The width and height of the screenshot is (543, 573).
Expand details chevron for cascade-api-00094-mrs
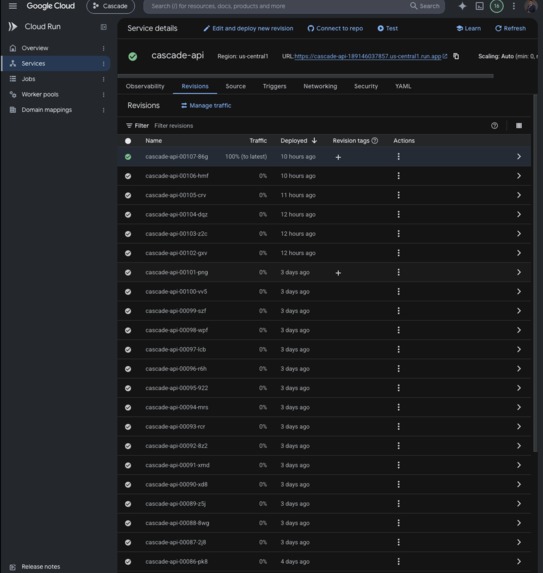coord(519,407)
